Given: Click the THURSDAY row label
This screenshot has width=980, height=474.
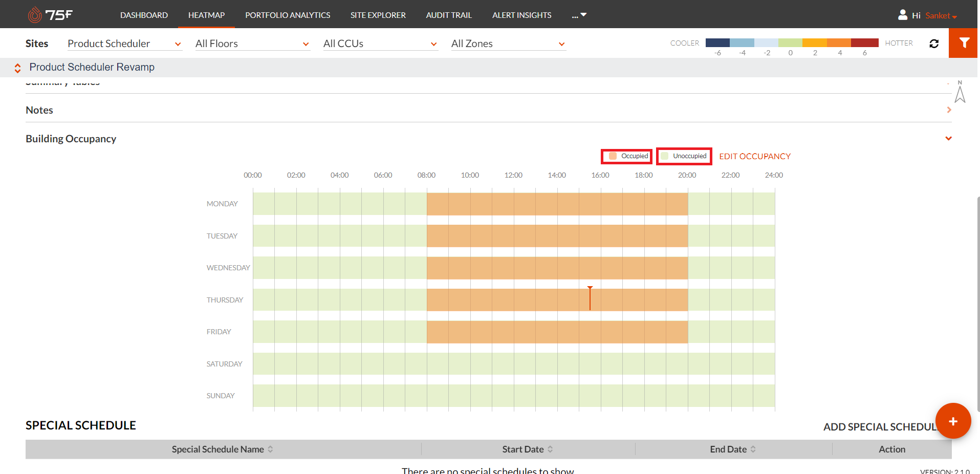Looking at the screenshot, I should [x=225, y=300].
